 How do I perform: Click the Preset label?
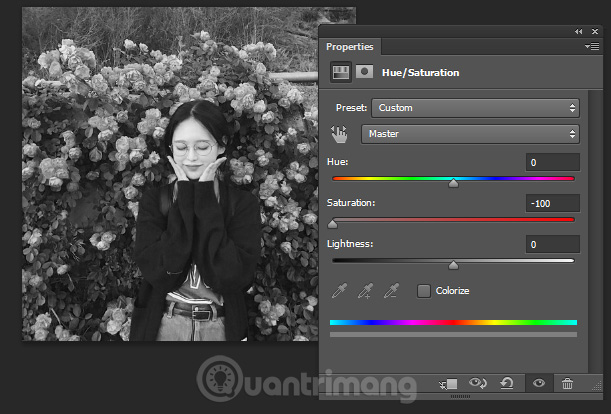(x=351, y=108)
